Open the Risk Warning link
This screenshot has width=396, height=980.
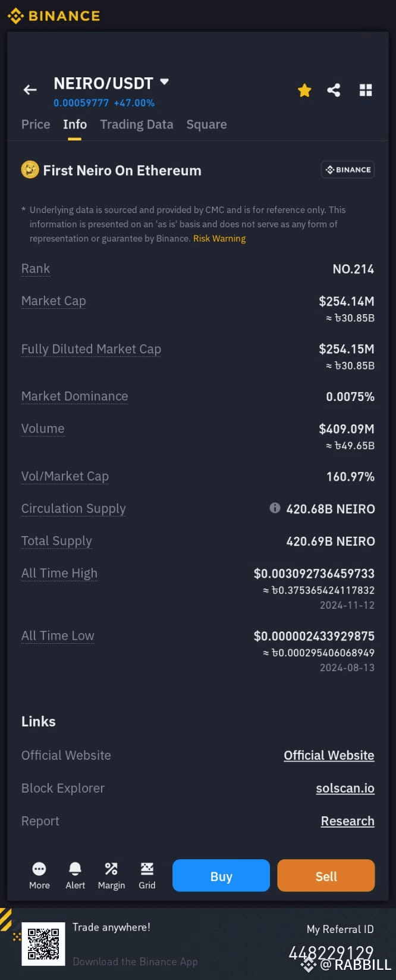pyautogui.click(x=219, y=238)
